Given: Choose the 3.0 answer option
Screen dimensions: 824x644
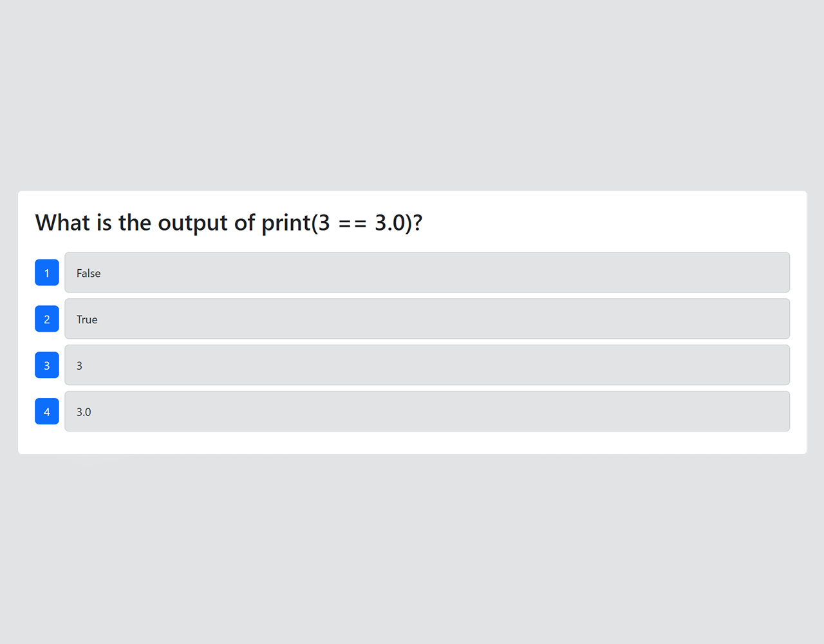Looking at the screenshot, I should (427, 412).
